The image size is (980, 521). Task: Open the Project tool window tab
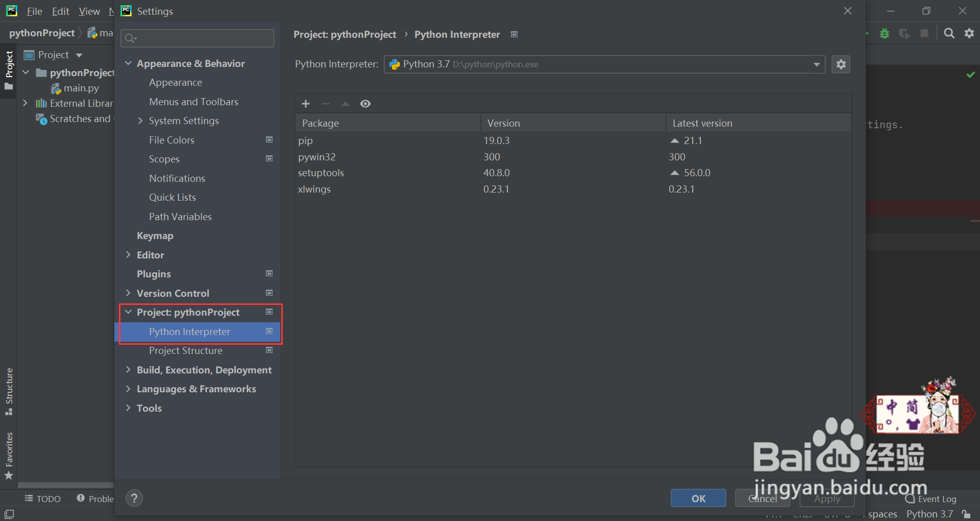point(9,70)
